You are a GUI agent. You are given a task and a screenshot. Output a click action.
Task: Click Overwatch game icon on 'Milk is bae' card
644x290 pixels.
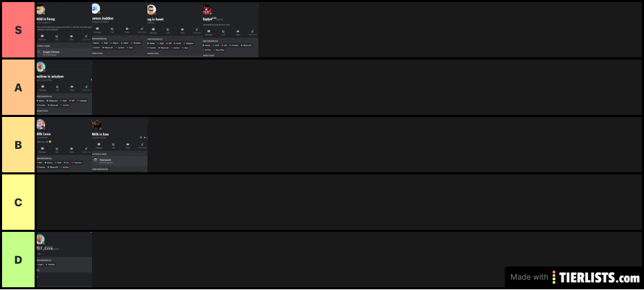tap(96, 160)
